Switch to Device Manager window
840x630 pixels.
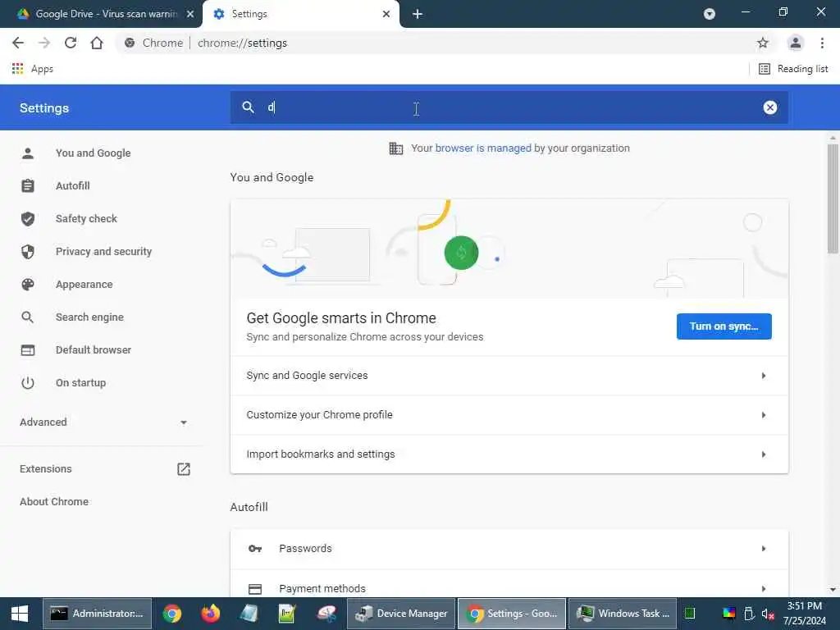pos(401,614)
